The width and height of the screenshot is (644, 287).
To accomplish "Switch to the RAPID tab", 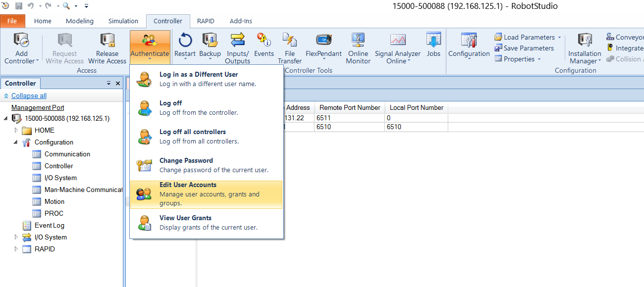I will [206, 21].
